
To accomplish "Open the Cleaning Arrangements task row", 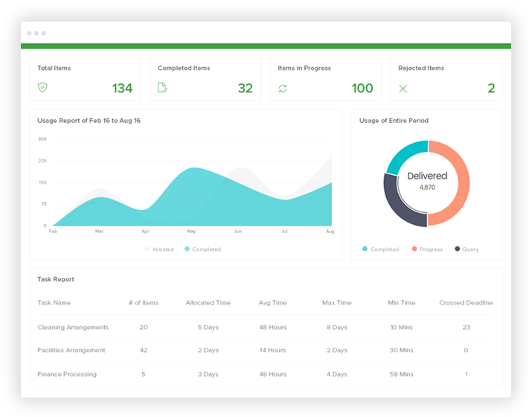I will 266,328.
